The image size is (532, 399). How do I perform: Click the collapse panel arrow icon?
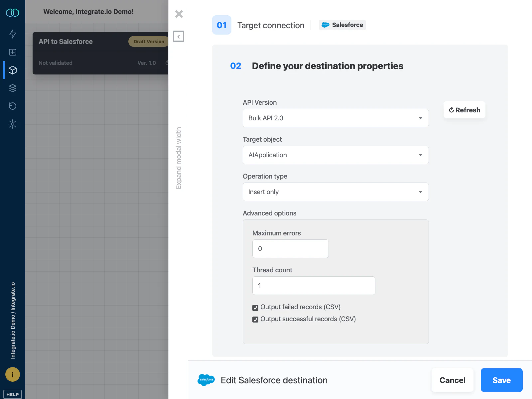[179, 36]
